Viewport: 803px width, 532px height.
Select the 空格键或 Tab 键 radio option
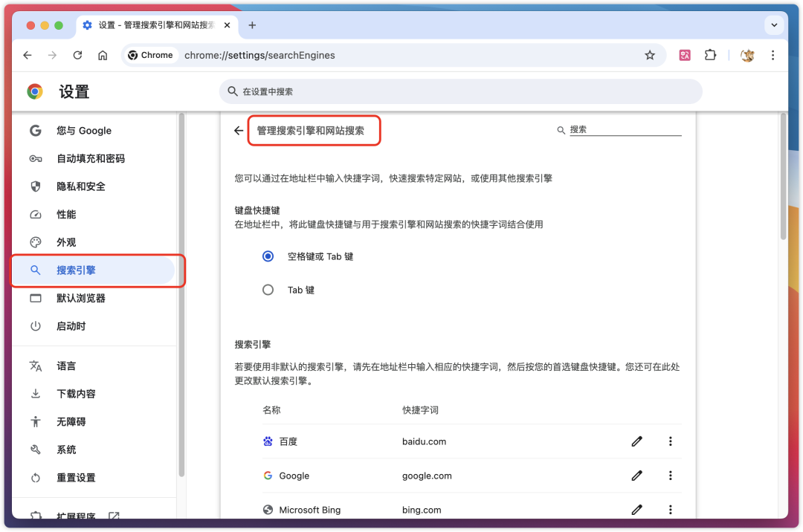tap(268, 256)
